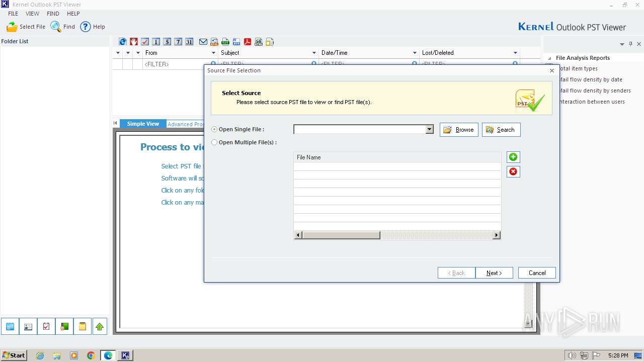The image size is (644, 362).
Task: Click left arrow of file list scrollbar
Action: 298,235
